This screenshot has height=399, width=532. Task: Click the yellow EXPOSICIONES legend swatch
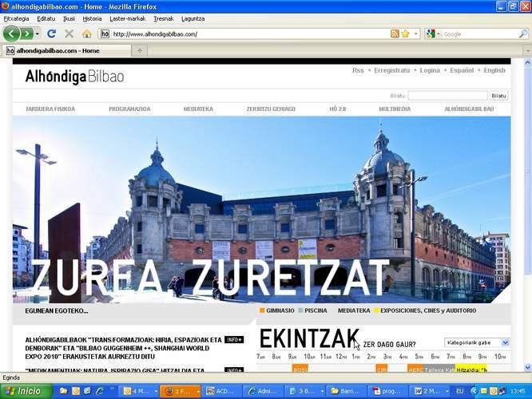[376, 310]
